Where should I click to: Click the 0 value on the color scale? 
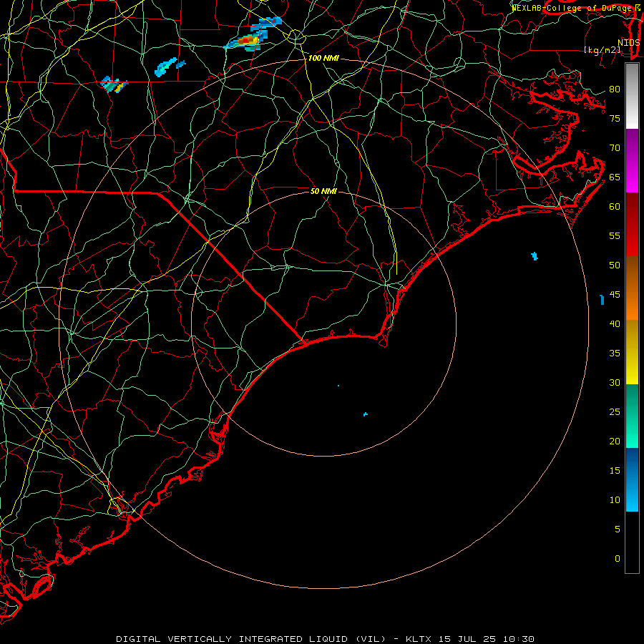pyautogui.click(x=618, y=559)
